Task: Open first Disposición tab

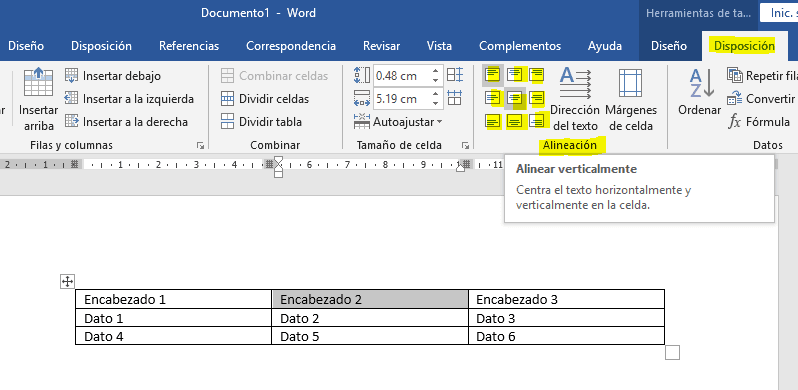Action: [101, 46]
